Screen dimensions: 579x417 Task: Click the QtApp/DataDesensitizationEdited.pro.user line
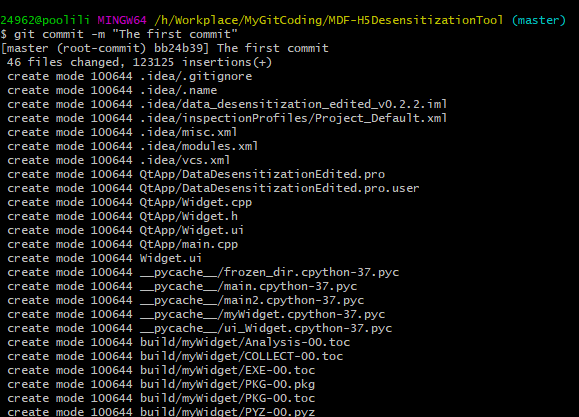tap(213, 189)
